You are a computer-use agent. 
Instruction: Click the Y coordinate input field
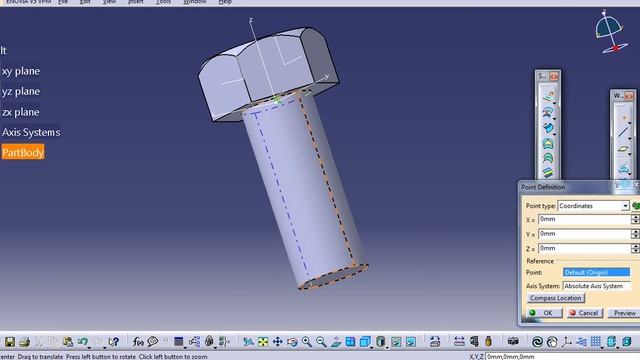pos(584,234)
